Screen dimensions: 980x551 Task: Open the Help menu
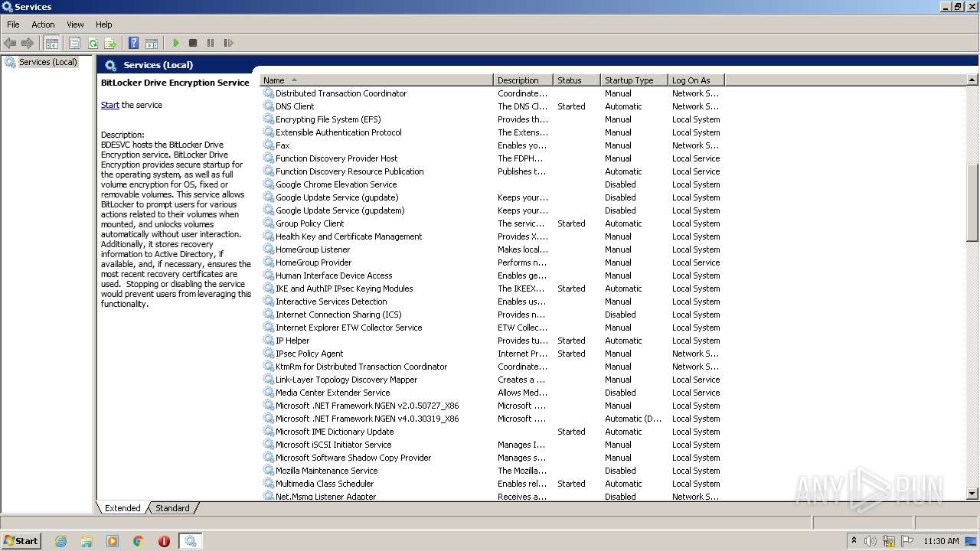[x=104, y=24]
